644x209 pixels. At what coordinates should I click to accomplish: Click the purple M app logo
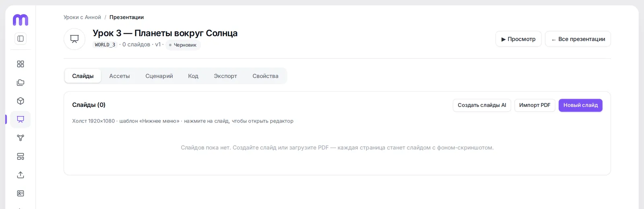click(21, 20)
